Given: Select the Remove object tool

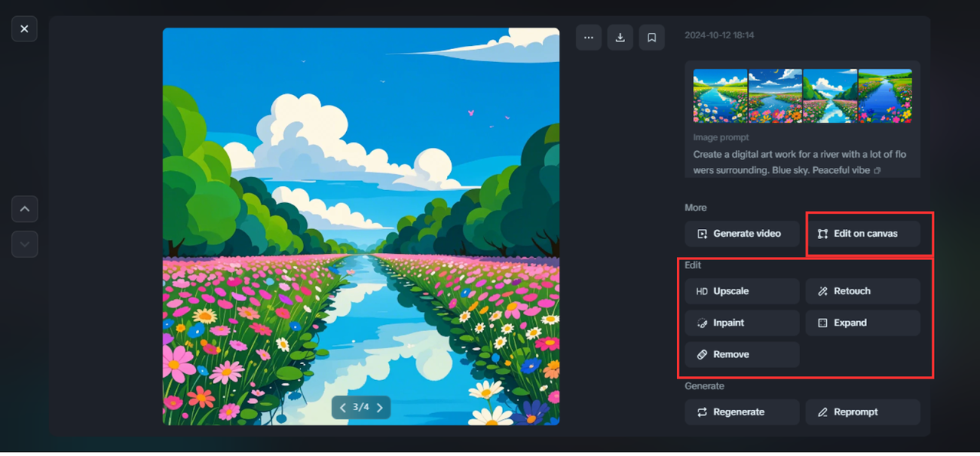Looking at the screenshot, I should [x=740, y=354].
